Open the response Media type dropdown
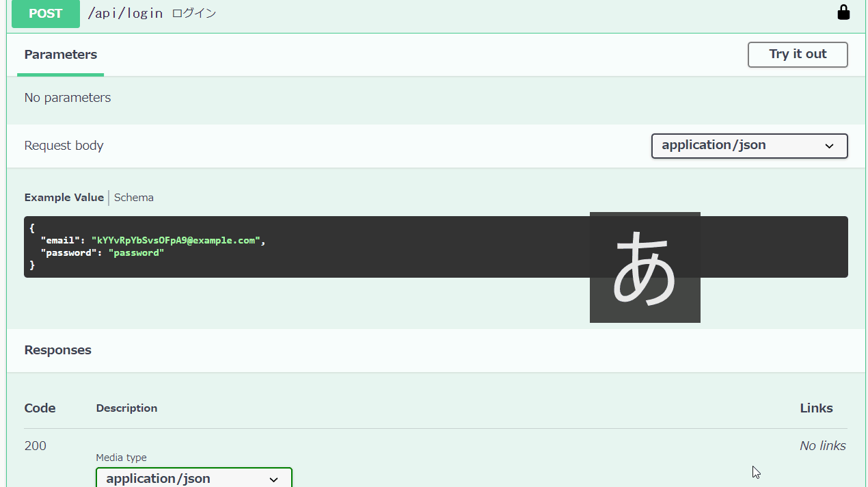This screenshot has height=487, width=868. pos(193,478)
